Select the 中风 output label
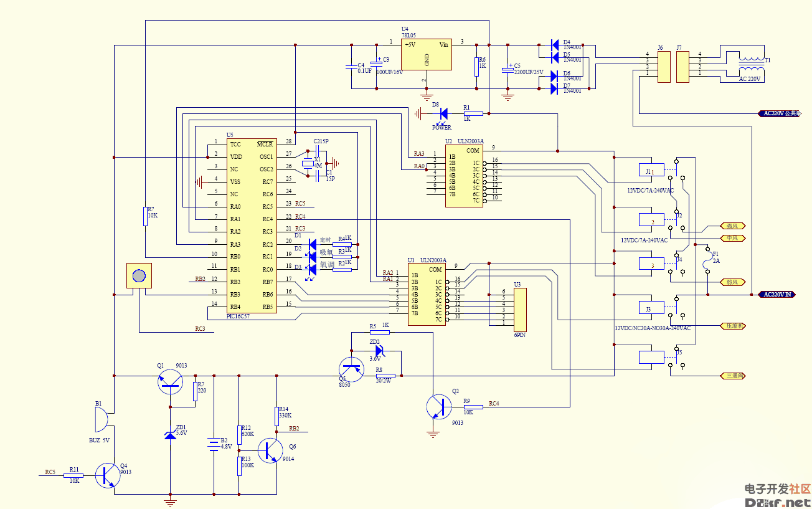Screen dimensions: 812x509 tap(732, 238)
